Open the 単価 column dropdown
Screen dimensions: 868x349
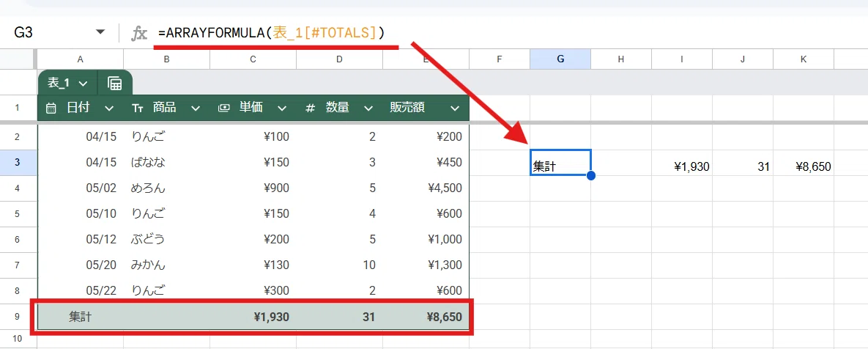[282, 109]
